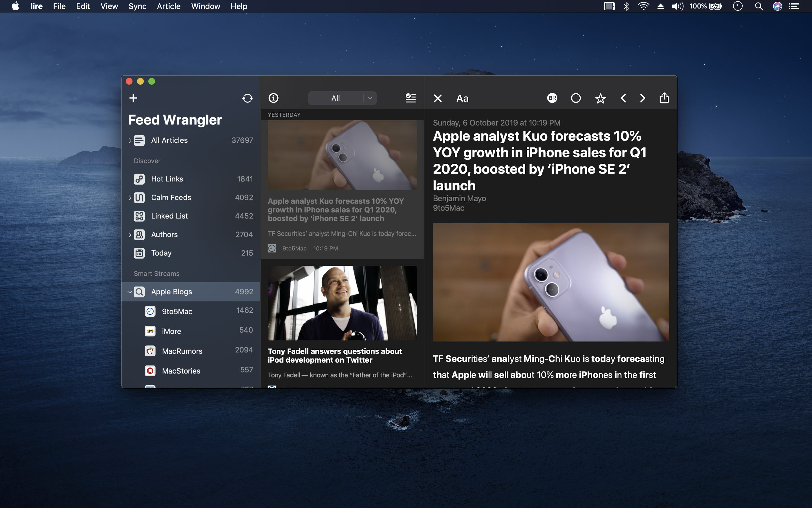Refresh feeds with the sync icon
The width and height of the screenshot is (812, 508).
pyautogui.click(x=247, y=98)
